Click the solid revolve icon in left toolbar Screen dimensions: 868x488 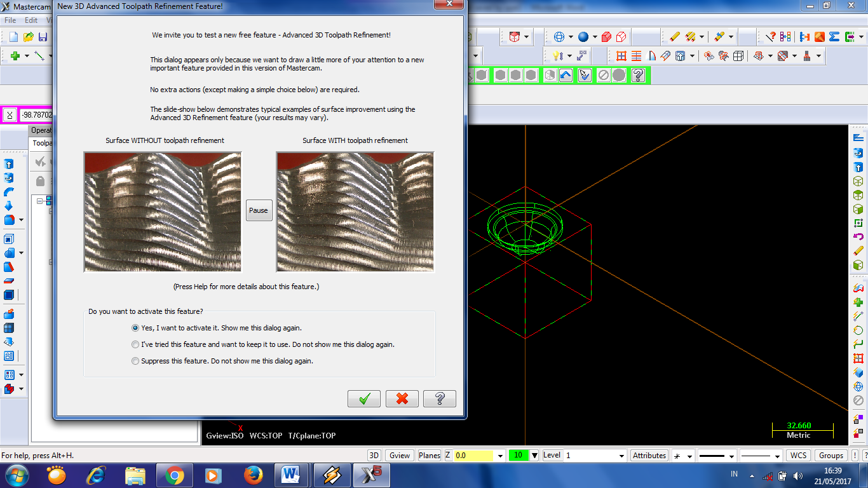click(9, 177)
